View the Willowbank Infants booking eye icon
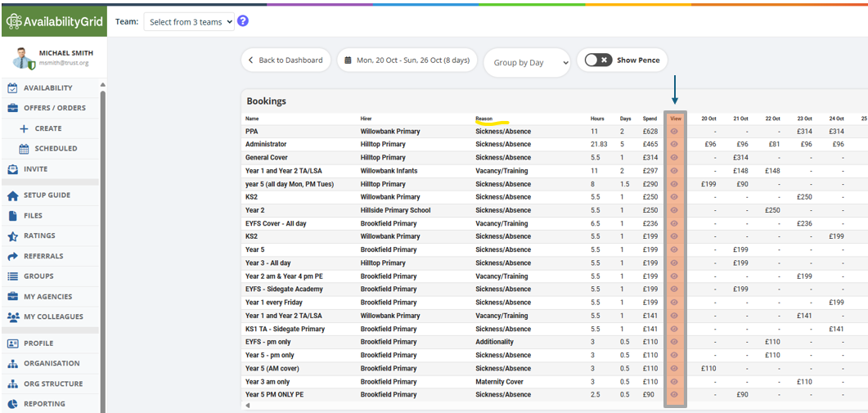The image size is (868, 413). (674, 170)
